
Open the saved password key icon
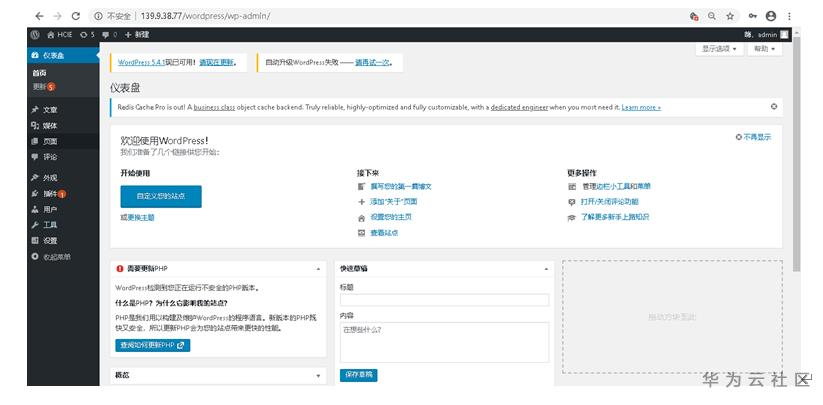(x=753, y=16)
